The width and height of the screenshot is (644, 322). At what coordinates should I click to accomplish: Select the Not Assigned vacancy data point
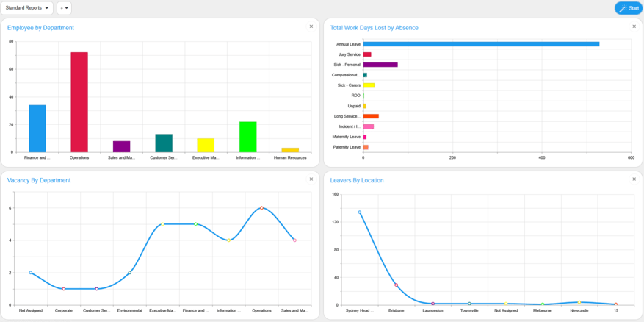coord(31,273)
